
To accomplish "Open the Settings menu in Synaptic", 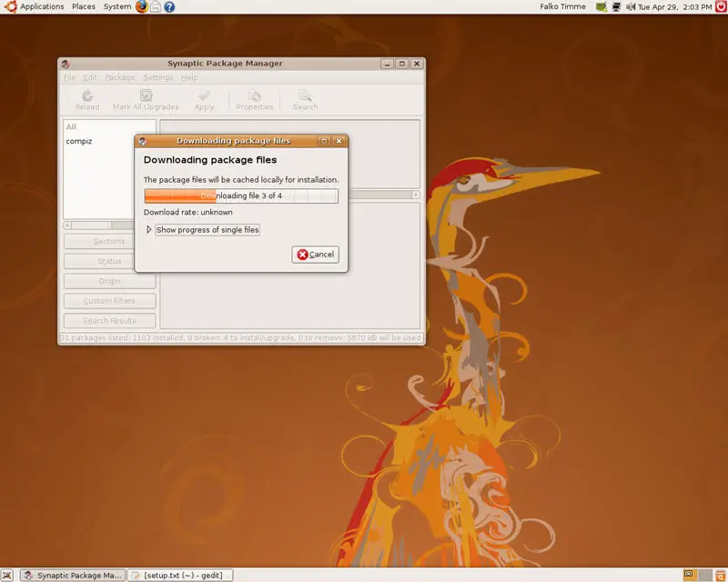I will (157, 77).
